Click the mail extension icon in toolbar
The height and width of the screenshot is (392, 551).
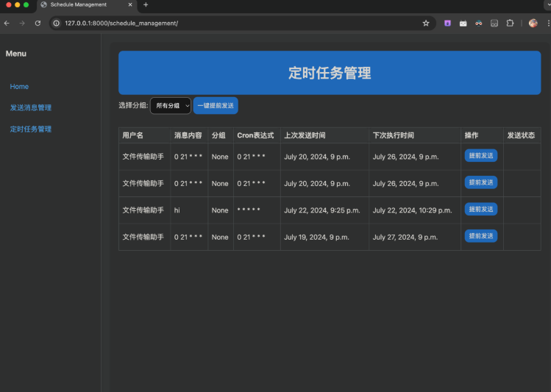[463, 24]
